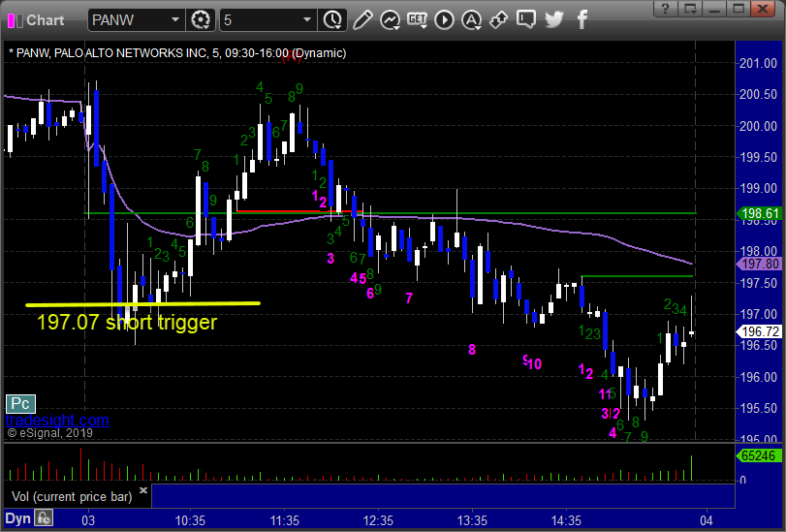Click the 197.80 moving average marker
The height and width of the screenshot is (532, 786).
click(759, 264)
